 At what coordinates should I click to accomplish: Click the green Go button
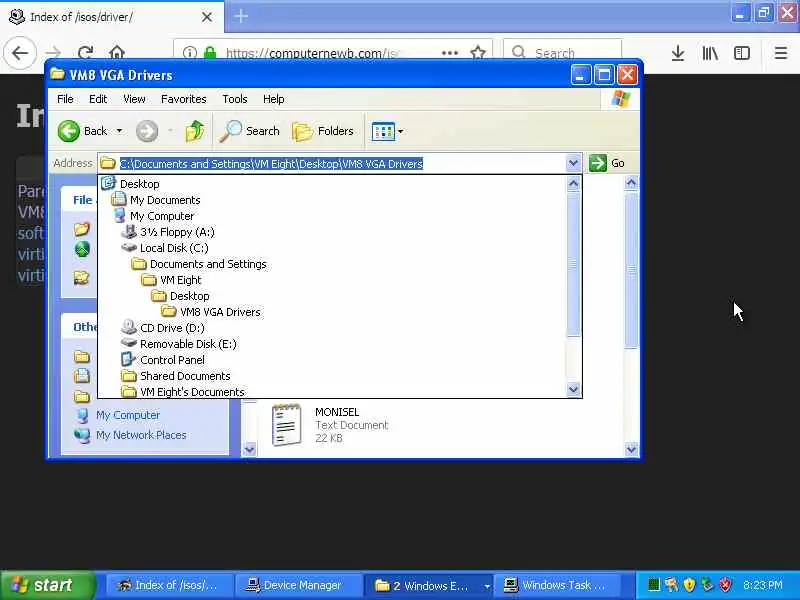tap(607, 163)
